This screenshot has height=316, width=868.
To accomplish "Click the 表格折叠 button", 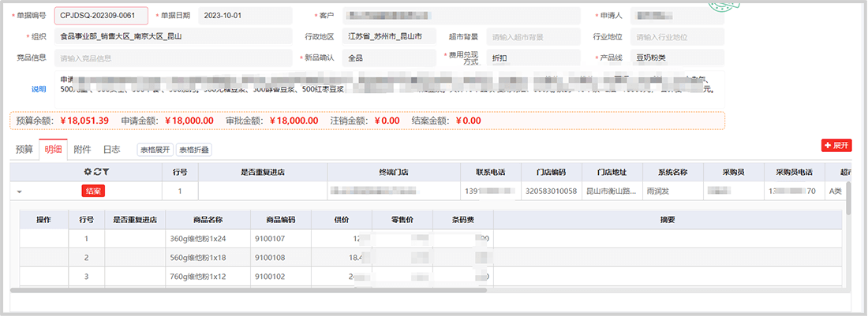I will tap(193, 150).
